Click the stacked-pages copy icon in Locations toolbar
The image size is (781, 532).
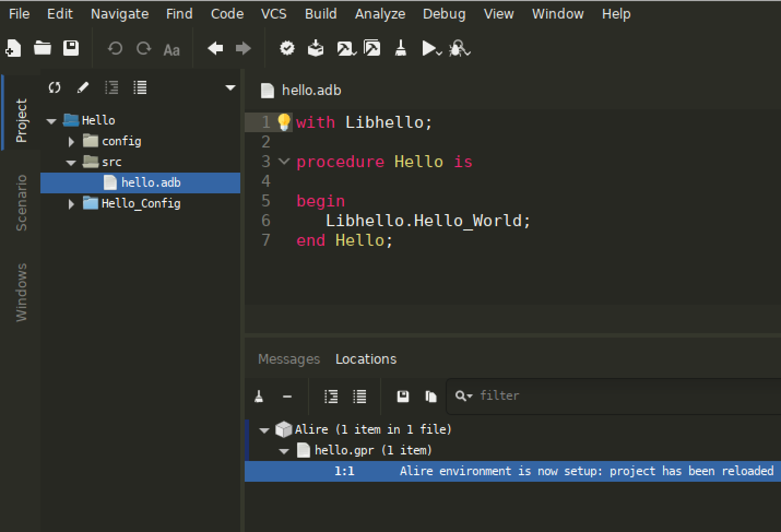(x=431, y=397)
